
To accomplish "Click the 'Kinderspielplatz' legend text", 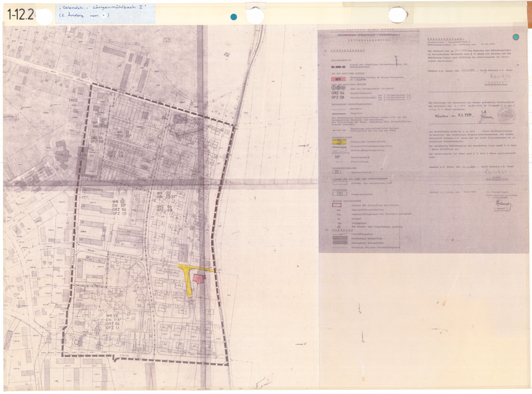I will tap(362, 194).
